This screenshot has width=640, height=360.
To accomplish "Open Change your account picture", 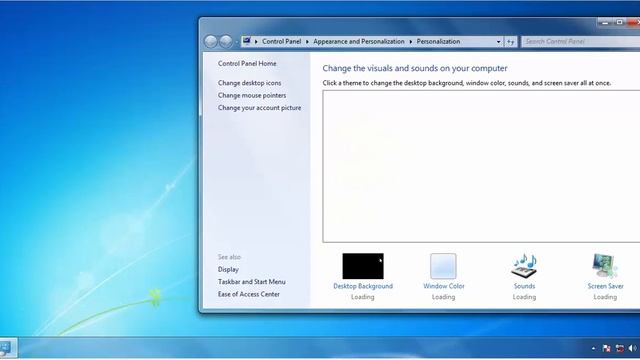I will (259, 108).
